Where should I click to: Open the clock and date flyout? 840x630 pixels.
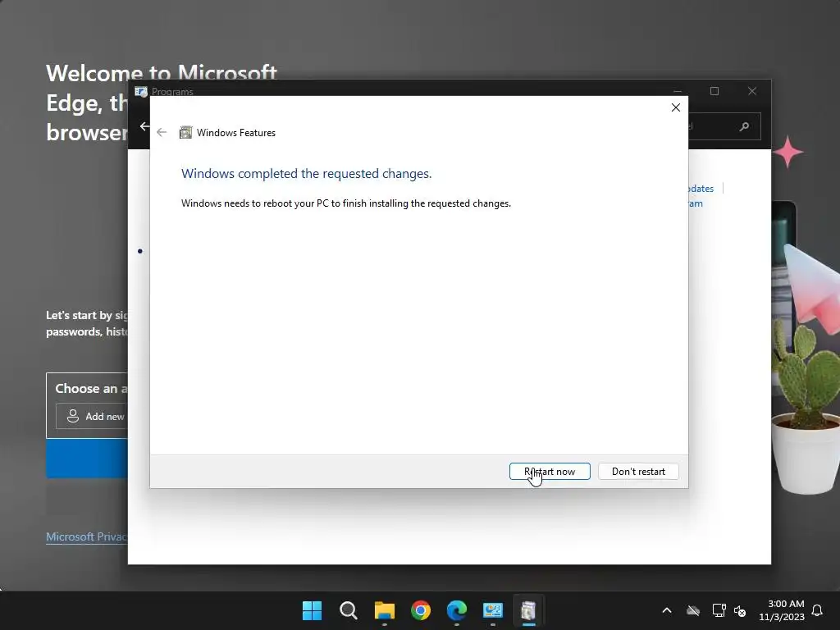pyautogui.click(x=782, y=610)
